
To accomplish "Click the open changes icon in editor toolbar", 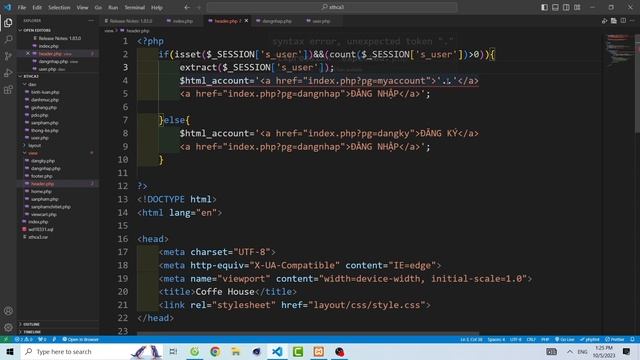I will 613,21.
